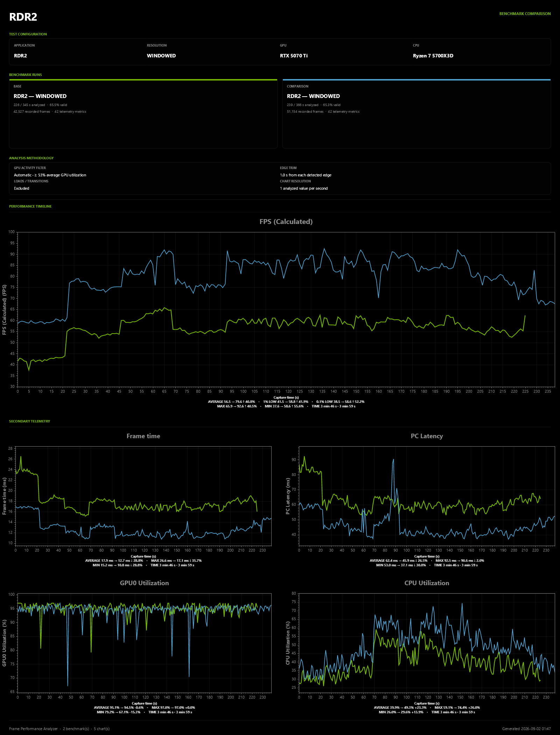This screenshot has width=560, height=735.
Task: Click inside the Frame time line chart
Action: tap(143, 496)
